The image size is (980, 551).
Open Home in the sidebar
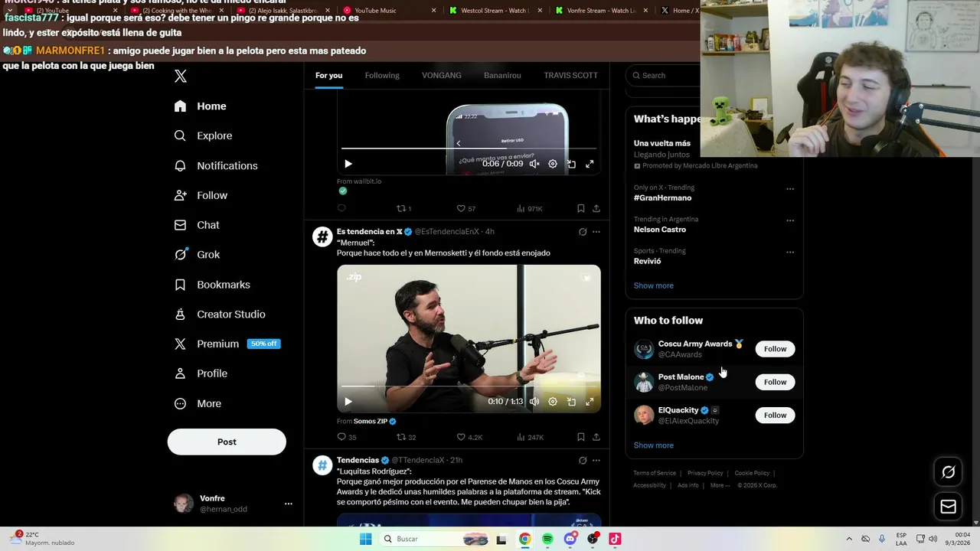201,106
